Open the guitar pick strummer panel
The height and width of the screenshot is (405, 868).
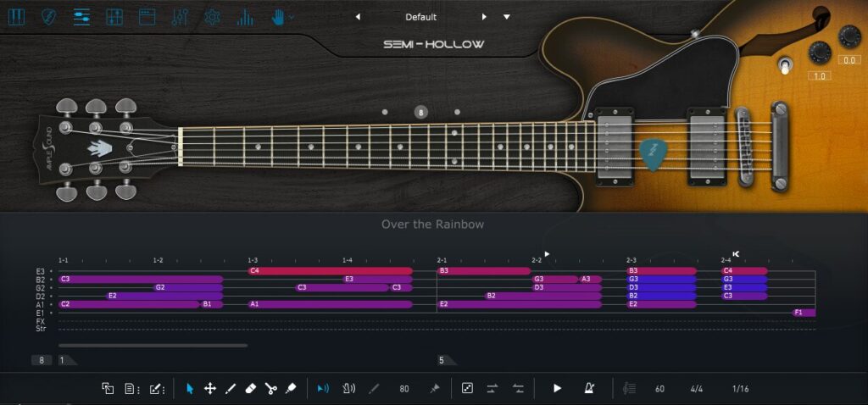(49, 17)
